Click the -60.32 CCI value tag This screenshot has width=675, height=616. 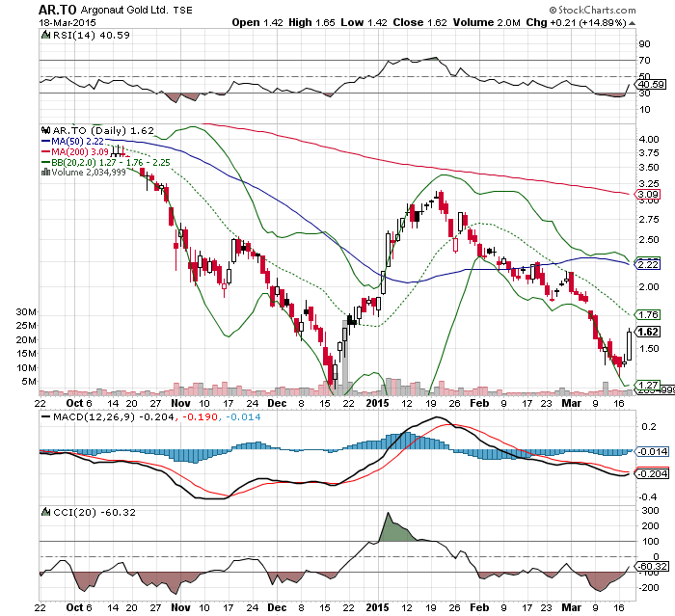pyautogui.click(x=652, y=567)
